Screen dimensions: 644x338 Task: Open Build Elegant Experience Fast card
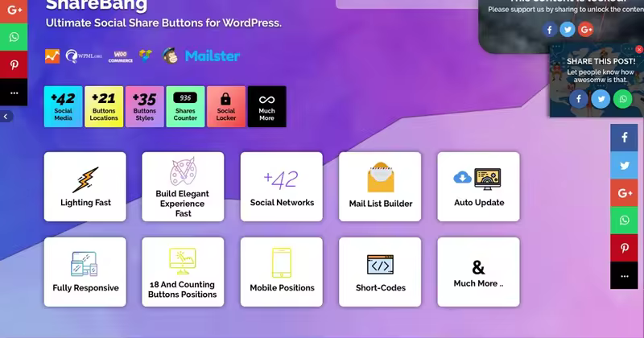[183, 187]
